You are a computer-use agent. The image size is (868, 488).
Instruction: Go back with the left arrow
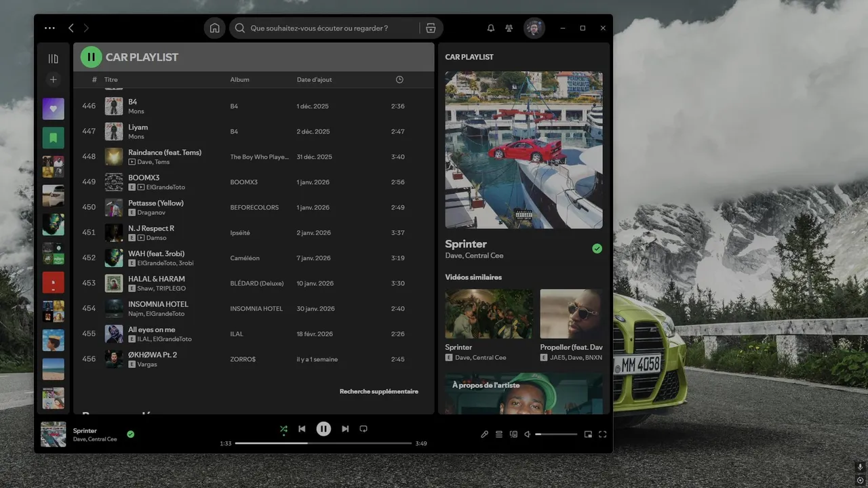(71, 28)
